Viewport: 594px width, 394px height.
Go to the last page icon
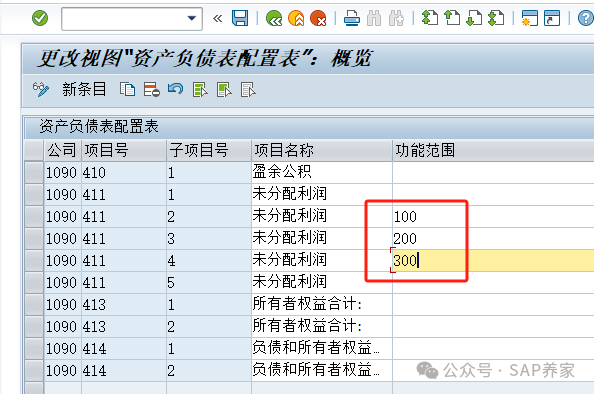[x=496, y=18]
